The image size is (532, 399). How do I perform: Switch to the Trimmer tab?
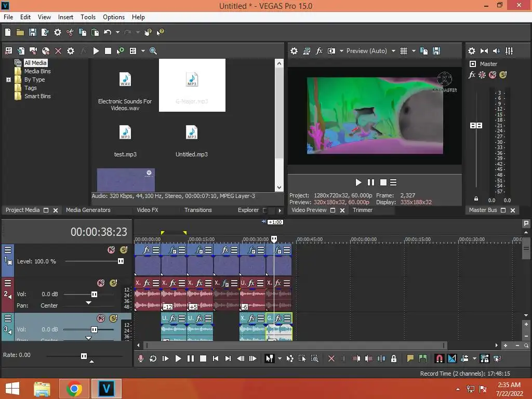point(362,210)
